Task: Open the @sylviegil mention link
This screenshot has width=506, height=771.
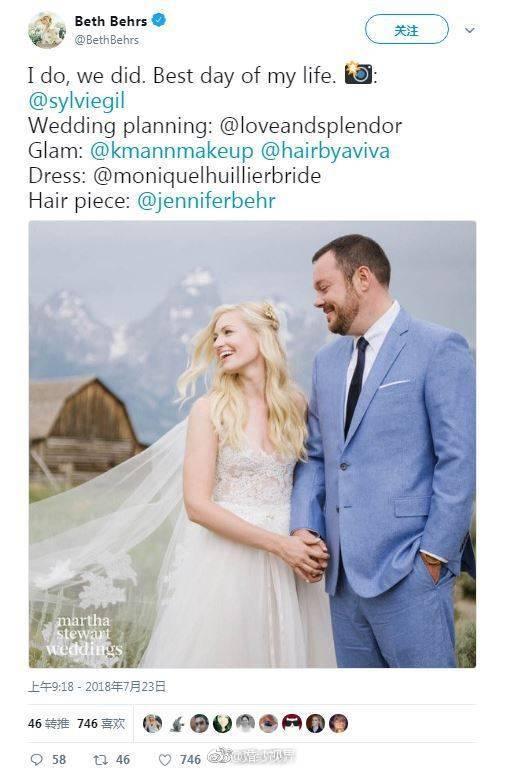Action: click(x=77, y=101)
